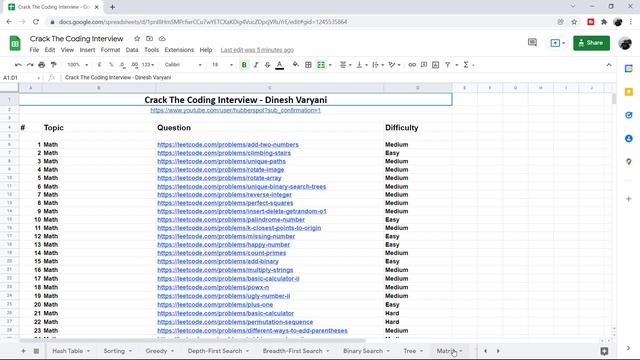Open horizontal align dropdown
This screenshot has width=640, height=360.
click(x=345, y=65)
